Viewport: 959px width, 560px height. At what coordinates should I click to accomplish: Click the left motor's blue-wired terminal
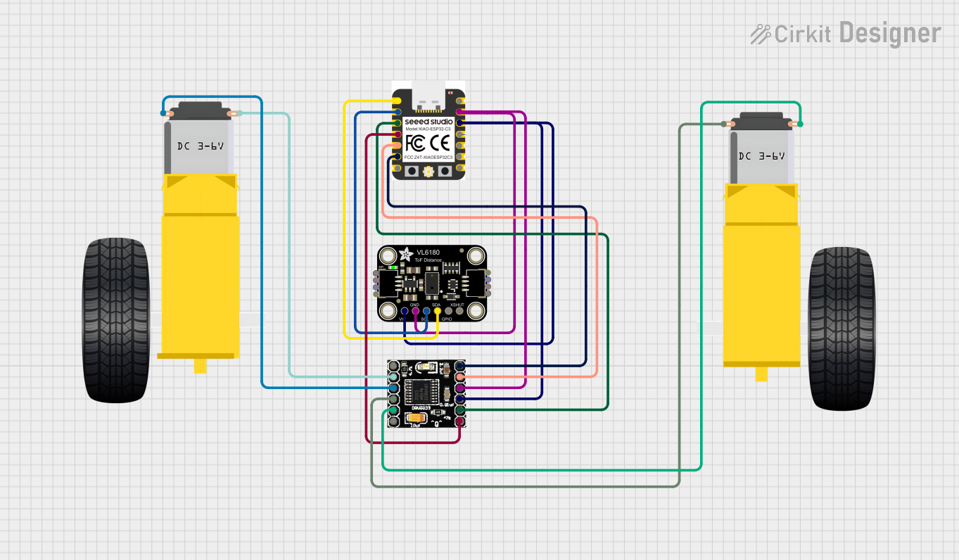164,113
